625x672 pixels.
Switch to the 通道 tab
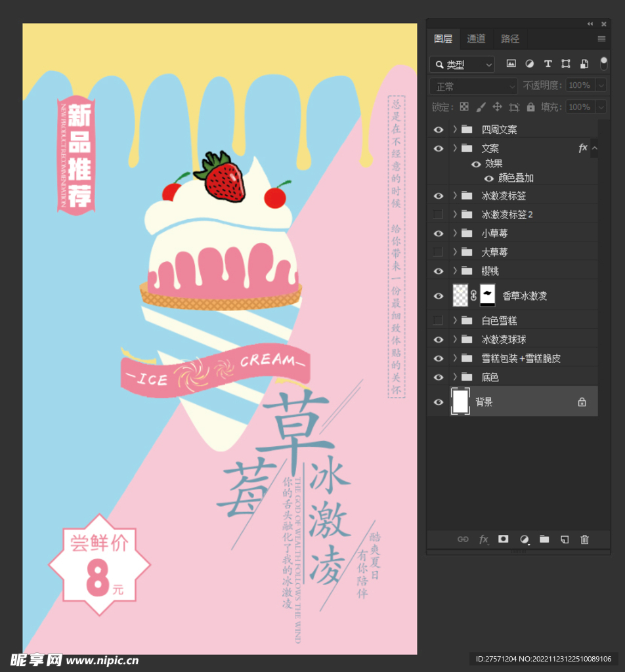pyautogui.click(x=477, y=39)
